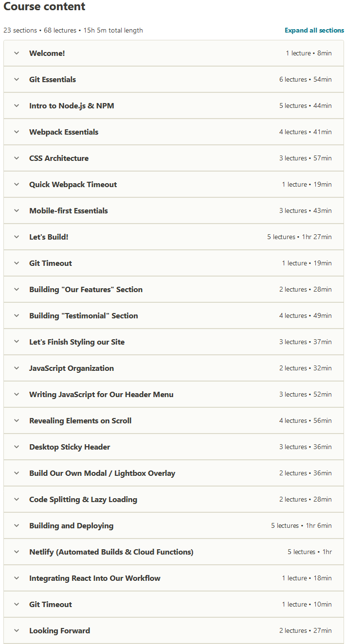Toggle chevron for Building "Our Features" Section

point(17,289)
